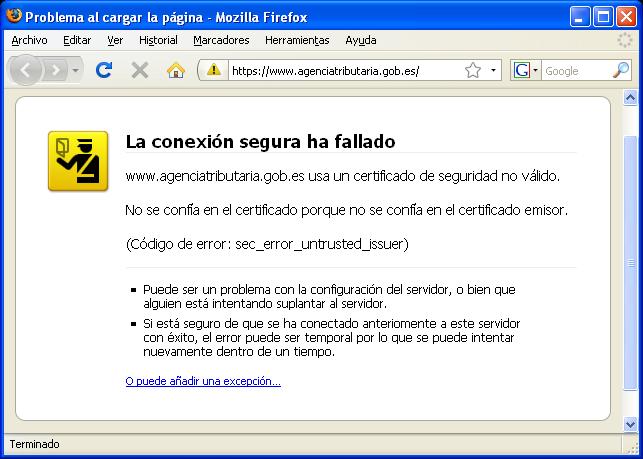Open the Archivo menu
Viewport: 643px width, 459px height.
[29, 40]
